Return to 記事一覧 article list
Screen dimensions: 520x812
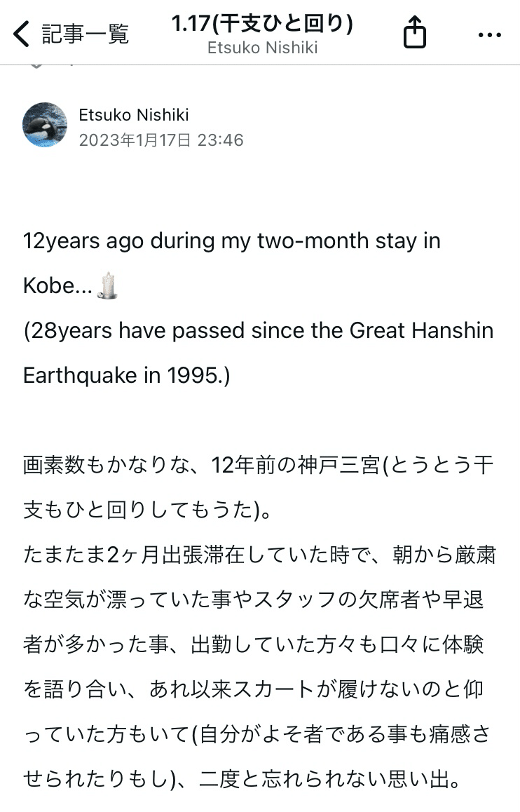[x=85, y=34]
